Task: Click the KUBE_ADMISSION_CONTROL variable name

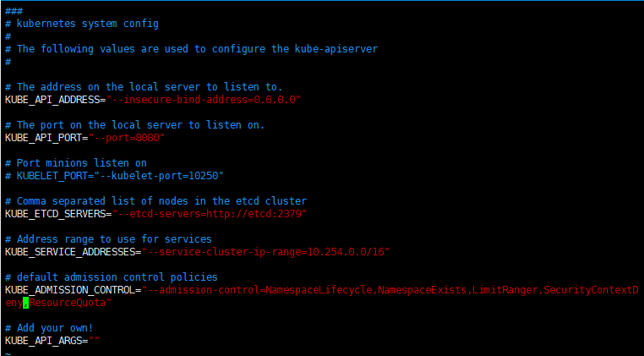Action: (70, 290)
